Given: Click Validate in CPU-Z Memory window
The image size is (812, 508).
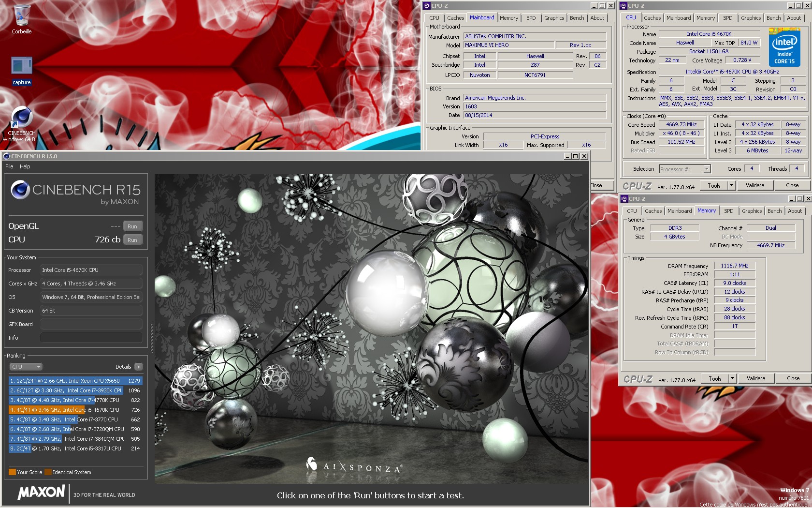Looking at the screenshot, I should point(756,378).
